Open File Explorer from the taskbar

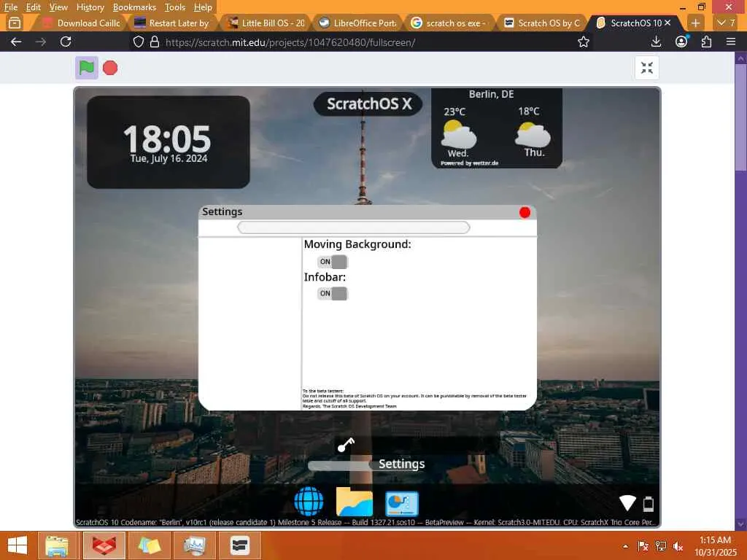click(57, 545)
